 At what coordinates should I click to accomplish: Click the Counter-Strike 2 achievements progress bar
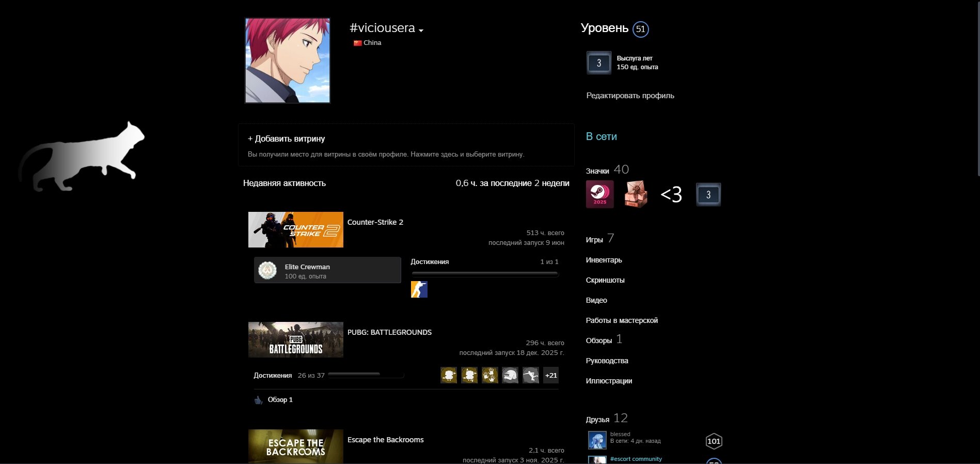[485, 274]
